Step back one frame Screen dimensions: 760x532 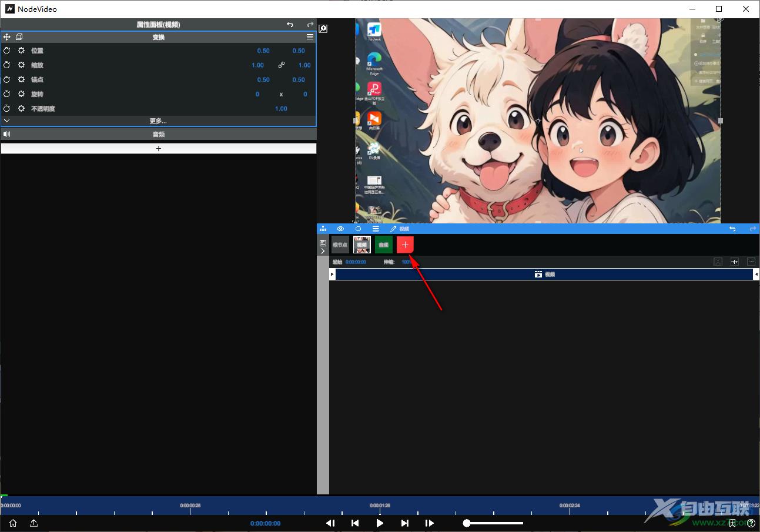[x=330, y=523]
